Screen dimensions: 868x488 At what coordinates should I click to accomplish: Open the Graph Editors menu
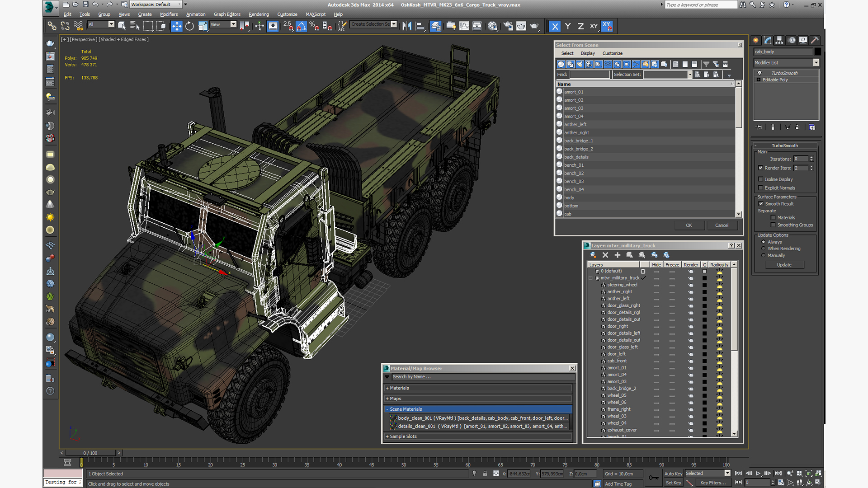(227, 14)
